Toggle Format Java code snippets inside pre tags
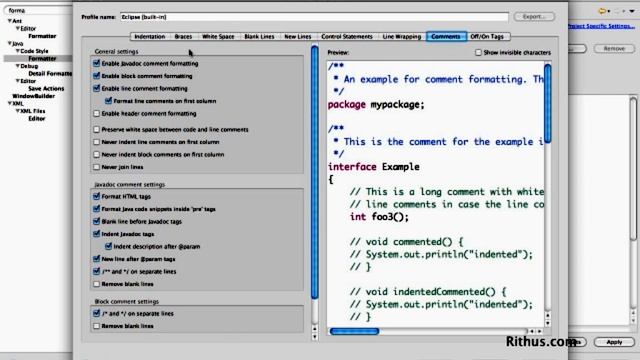This screenshot has width=640, height=360. [x=97, y=209]
